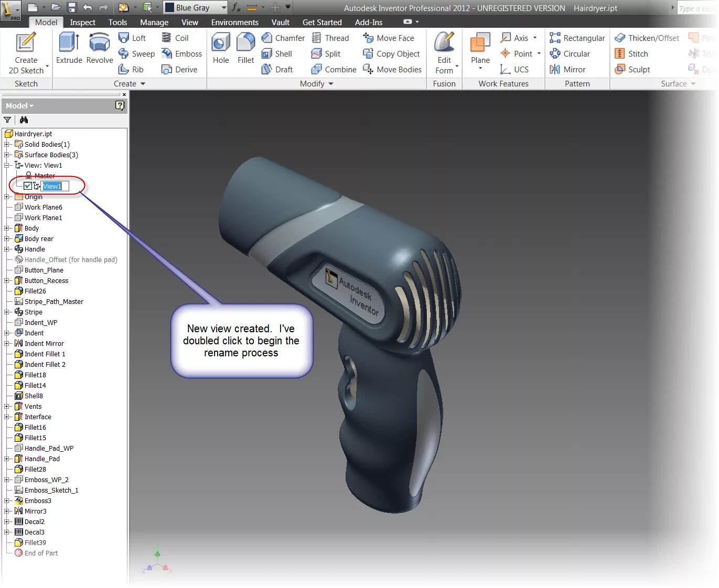Viewport: 719px width, 588px height.
Task: Open the Modify panel dropdown arrow
Action: click(x=331, y=84)
